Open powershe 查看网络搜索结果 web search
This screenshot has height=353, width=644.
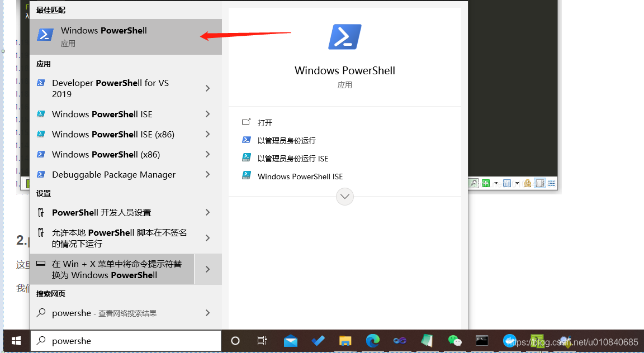point(105,313)
